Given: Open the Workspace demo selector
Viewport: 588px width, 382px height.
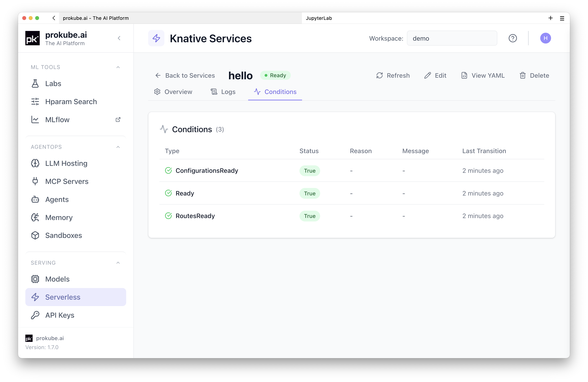Looking at the screenshot, I should tap(452, 38).
